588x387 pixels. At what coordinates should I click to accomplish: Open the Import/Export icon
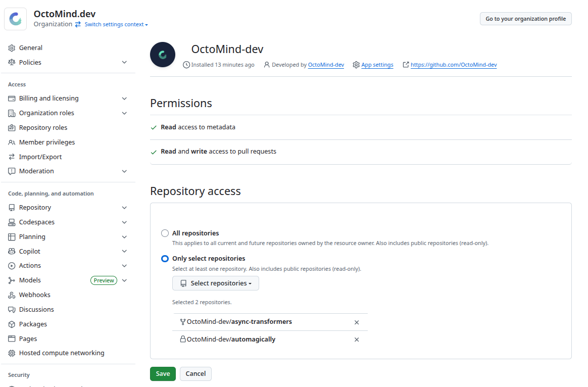[x=12, y=157]
